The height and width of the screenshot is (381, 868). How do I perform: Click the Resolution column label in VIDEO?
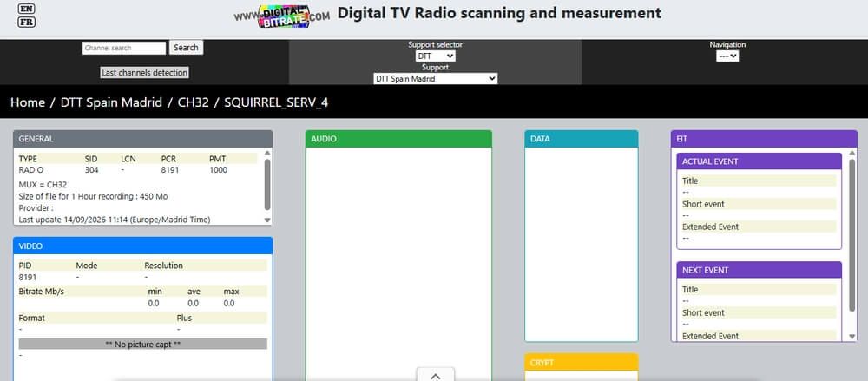(163, 266)
